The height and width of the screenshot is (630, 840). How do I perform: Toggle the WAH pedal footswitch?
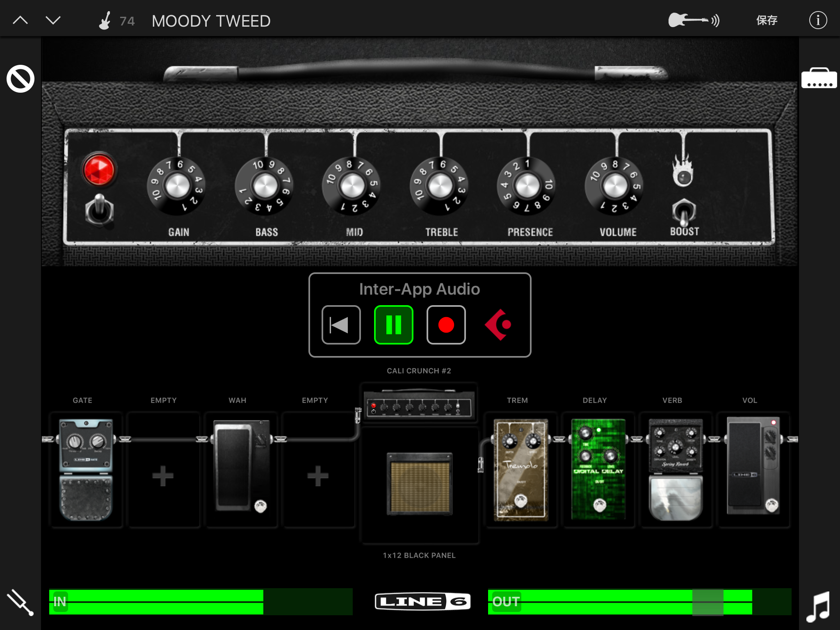[260, 506]
